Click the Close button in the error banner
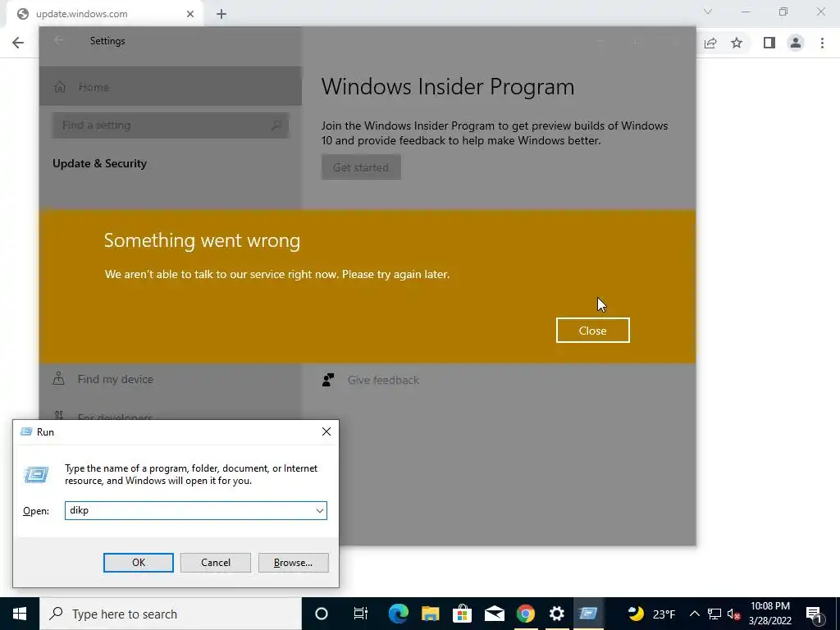The image size is (840, 630). 592,331
